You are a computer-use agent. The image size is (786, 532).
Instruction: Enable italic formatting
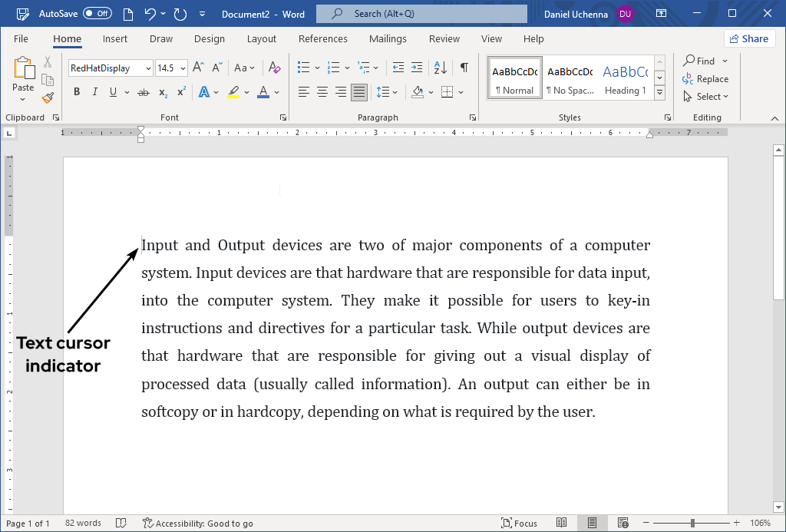(94, 91)
